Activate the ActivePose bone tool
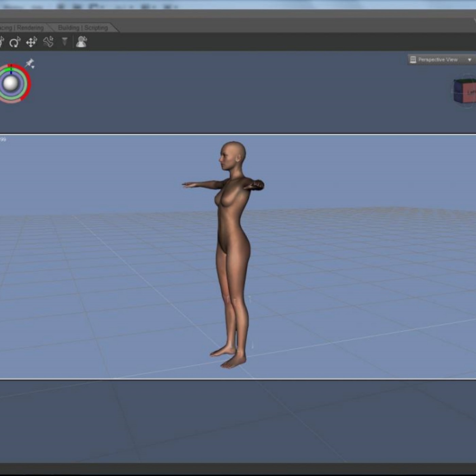This screenshot has width=476, height=476. (48, 42)
